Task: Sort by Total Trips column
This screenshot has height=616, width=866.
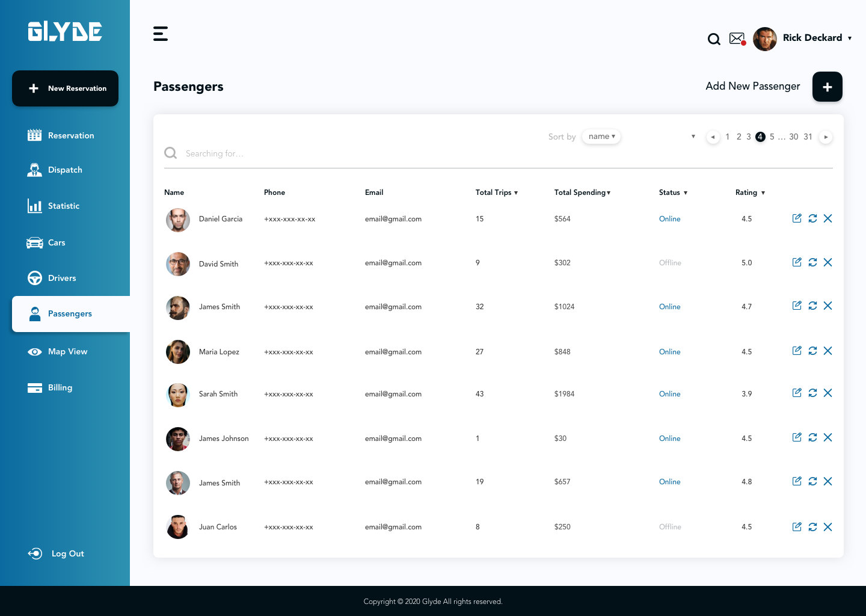Action: click(x=497, y=192)
